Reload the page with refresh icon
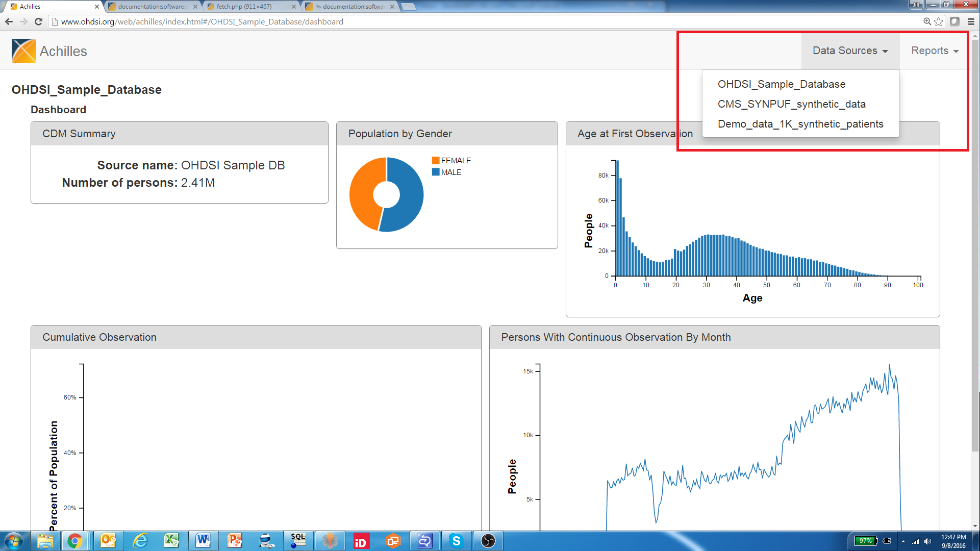The image size is (980, 551). click(38, 21)
